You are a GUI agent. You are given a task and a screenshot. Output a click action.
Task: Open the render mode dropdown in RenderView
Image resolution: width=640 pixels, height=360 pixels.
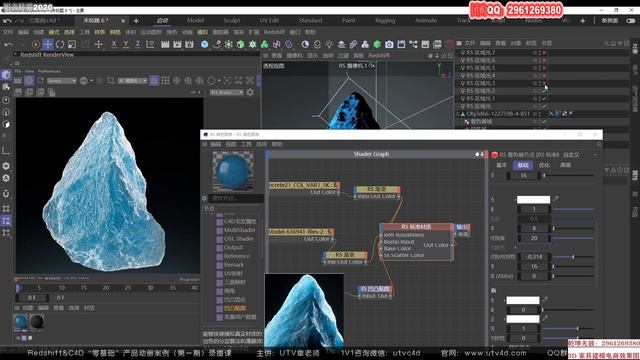[62, 81]
